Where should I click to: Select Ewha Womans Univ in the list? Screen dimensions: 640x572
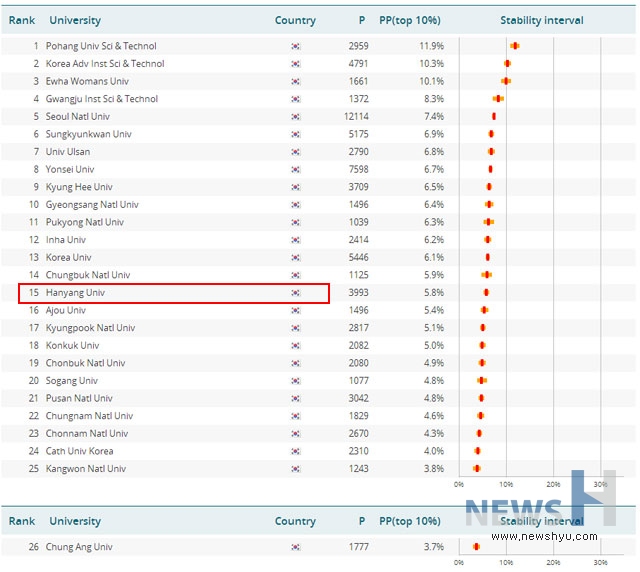pos(87,82)
